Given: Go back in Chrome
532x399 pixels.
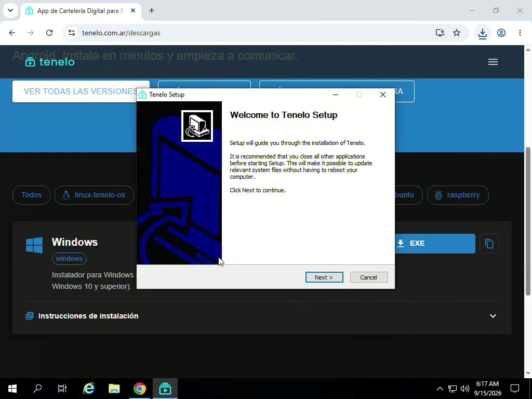Looking at the screenshot, I should (x=12, y=33).
